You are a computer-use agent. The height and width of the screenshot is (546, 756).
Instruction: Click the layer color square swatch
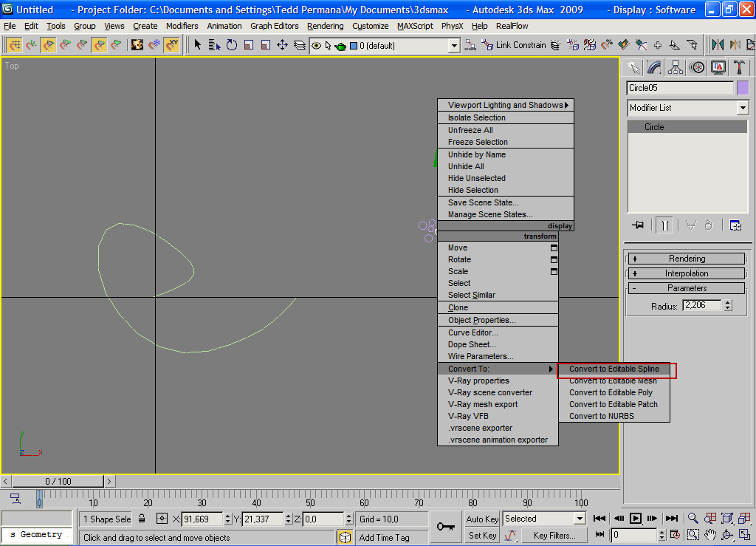pos(354,46)
